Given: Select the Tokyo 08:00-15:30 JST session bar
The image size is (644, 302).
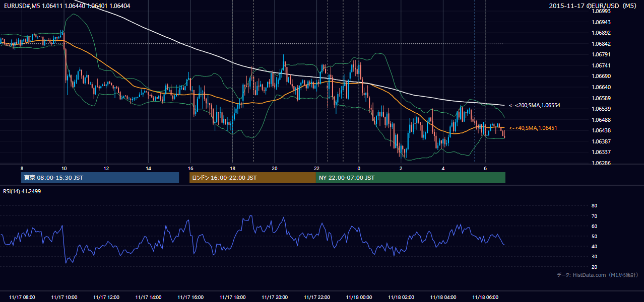Looking at the screenshot, I should [x=100, y=178].
